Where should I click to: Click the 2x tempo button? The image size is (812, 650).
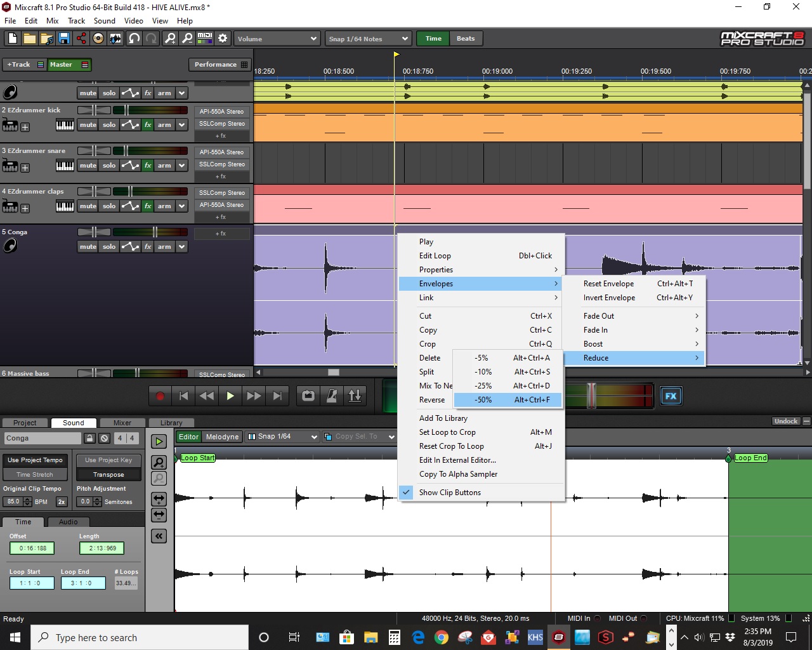tap(62, 502)
